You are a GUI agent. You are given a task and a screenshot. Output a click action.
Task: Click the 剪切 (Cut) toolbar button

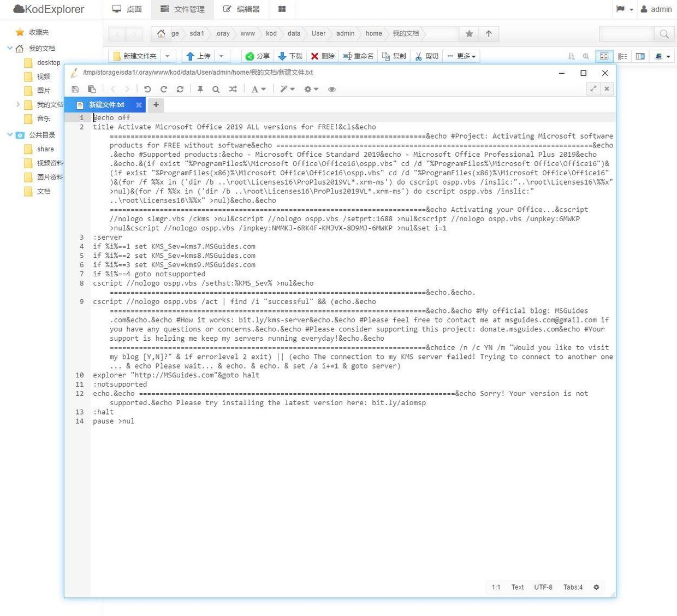pos(426,56)
